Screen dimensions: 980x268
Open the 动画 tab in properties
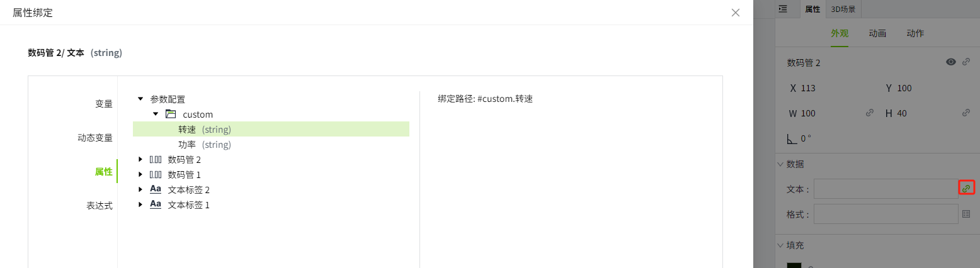tap(877, 33)
